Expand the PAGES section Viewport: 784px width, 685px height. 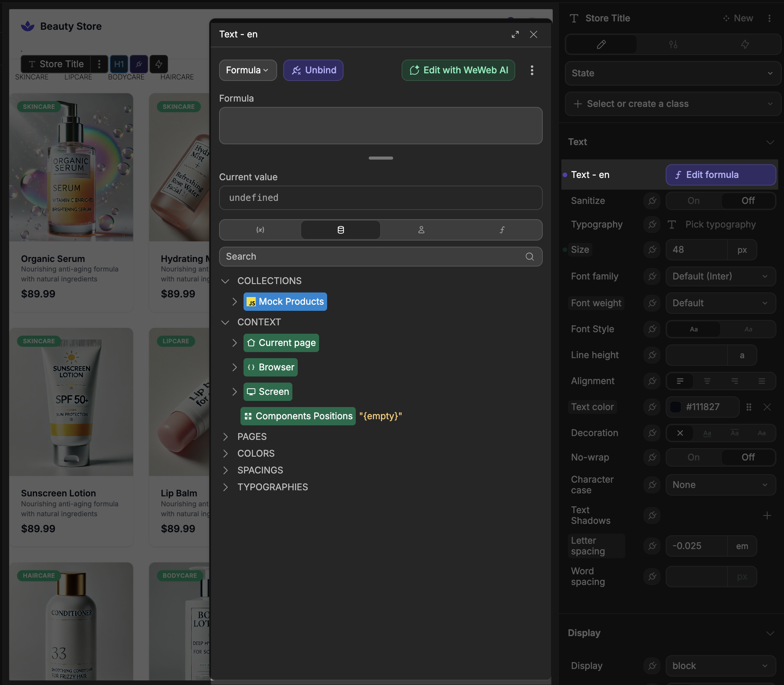tap(226, 436)
